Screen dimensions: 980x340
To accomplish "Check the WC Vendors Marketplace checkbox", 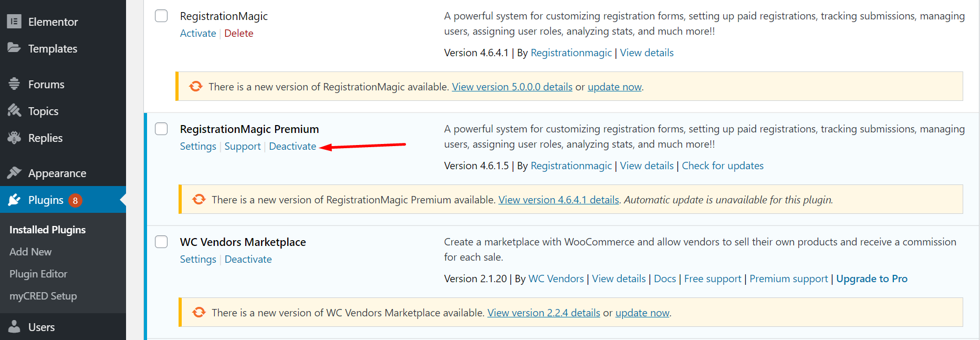I will coord(161,242).
